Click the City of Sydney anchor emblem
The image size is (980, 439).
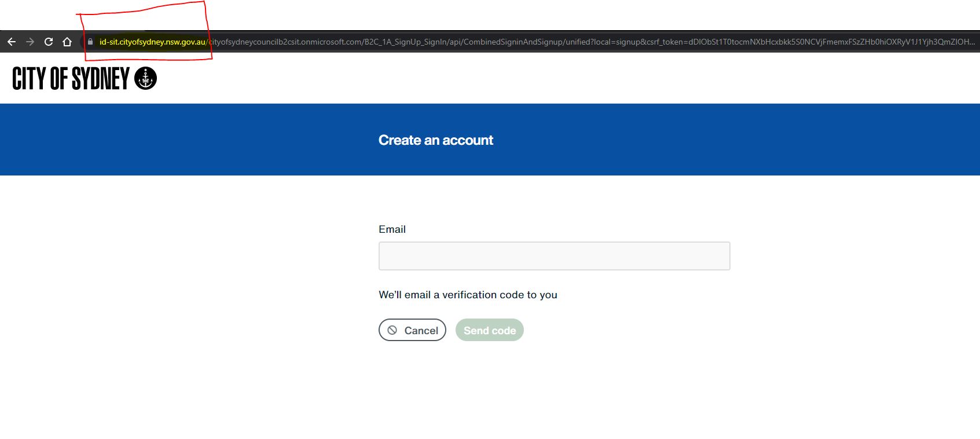pyautogui.click(x=145, y=78)
